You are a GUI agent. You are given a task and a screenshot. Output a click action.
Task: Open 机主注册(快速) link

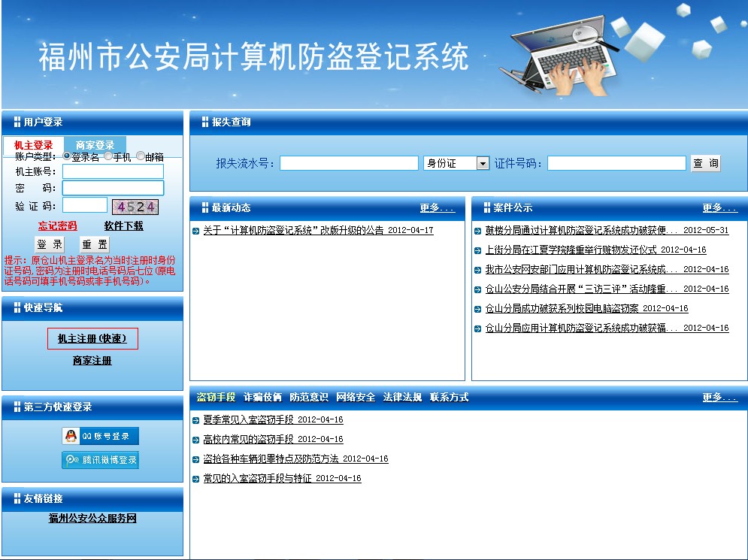(92, 339)
